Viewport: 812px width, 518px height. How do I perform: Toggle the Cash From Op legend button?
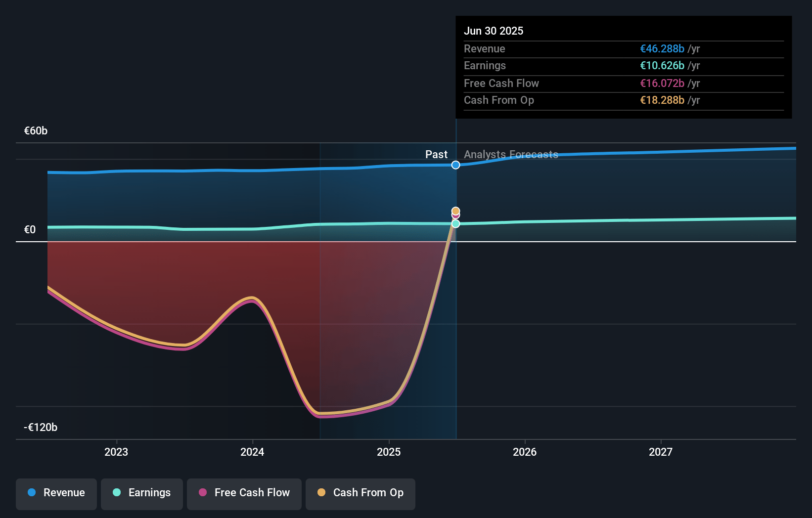(361, 494)
